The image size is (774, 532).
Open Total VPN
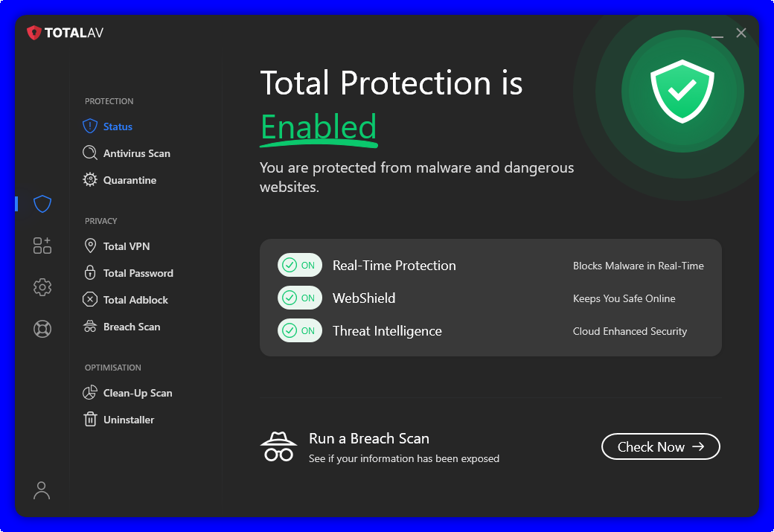(x=127, y=246)
